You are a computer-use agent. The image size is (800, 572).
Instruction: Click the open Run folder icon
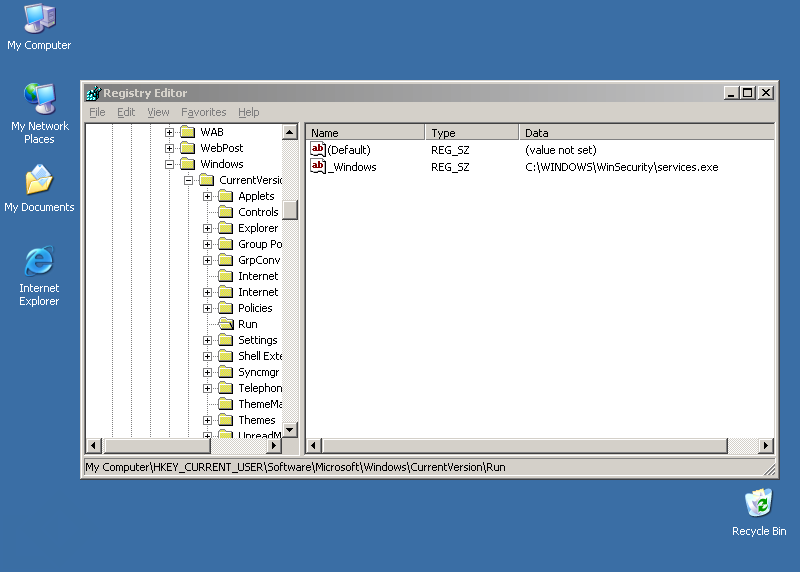[226, 324]
